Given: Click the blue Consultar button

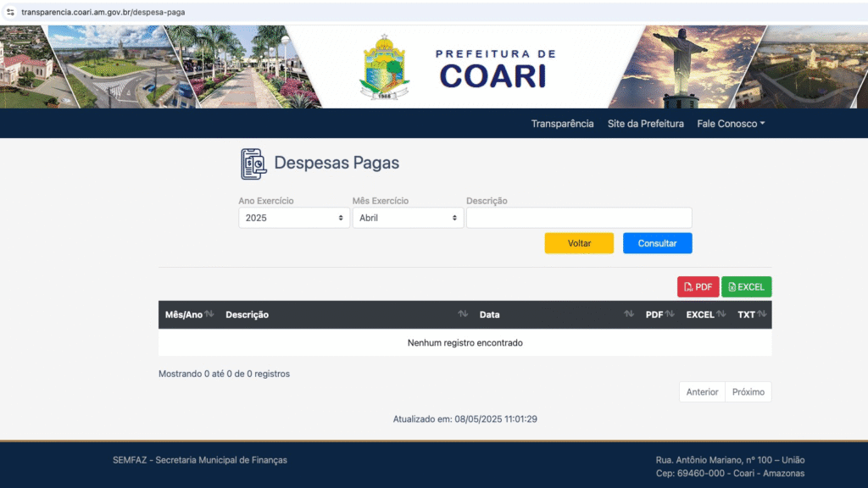Looking at the screenshot, I should 657,243.
